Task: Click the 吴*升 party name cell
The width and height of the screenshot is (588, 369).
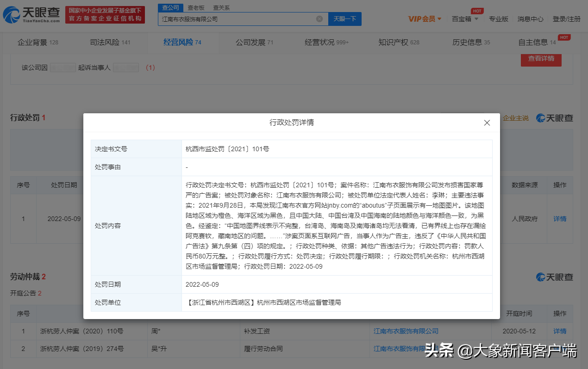Action: 159,348
